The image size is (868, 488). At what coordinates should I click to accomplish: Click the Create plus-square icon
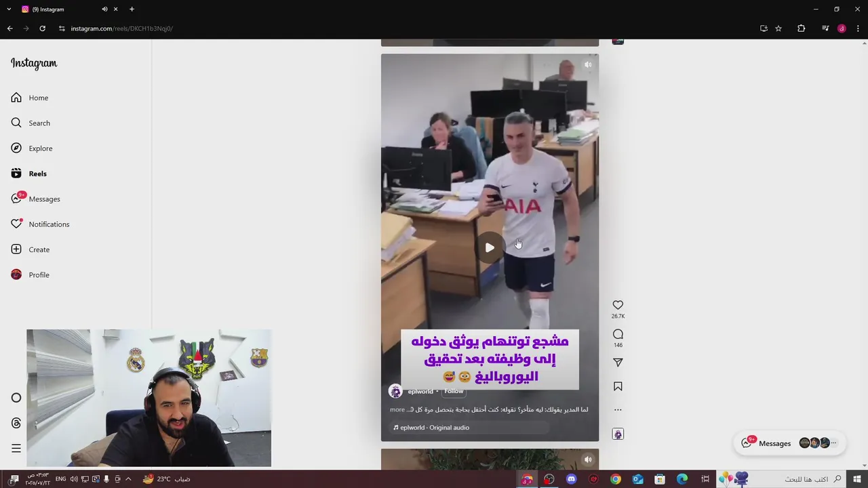click(x=16, y=249)
